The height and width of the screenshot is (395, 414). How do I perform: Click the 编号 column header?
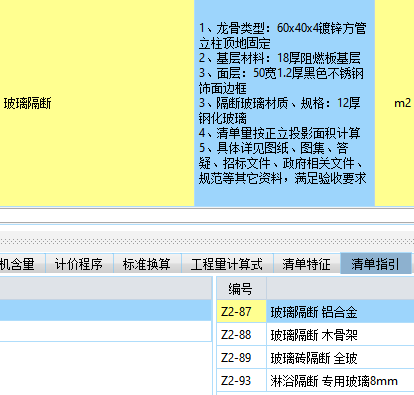(241, 288)
